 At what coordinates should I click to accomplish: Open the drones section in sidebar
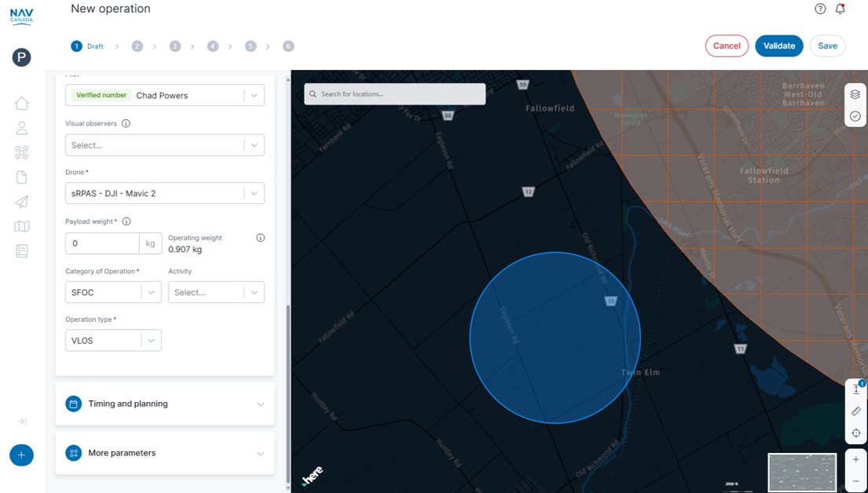[x=21, y=152]
